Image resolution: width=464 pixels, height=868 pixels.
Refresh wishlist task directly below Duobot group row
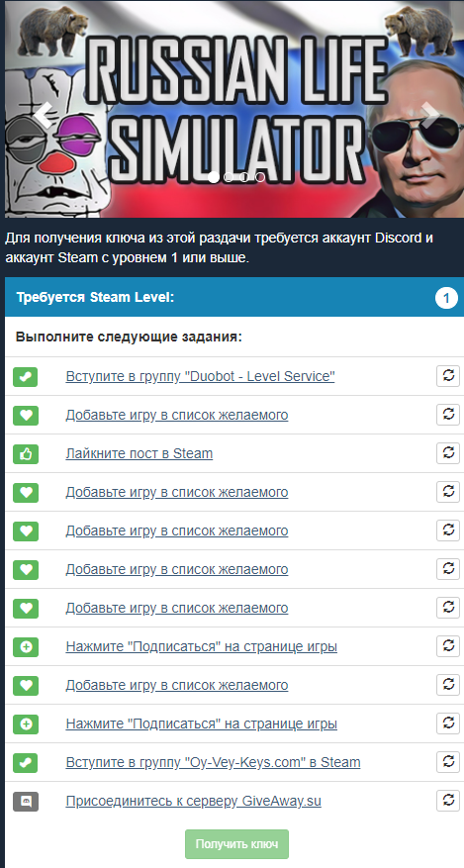click(x=448, y=414)
